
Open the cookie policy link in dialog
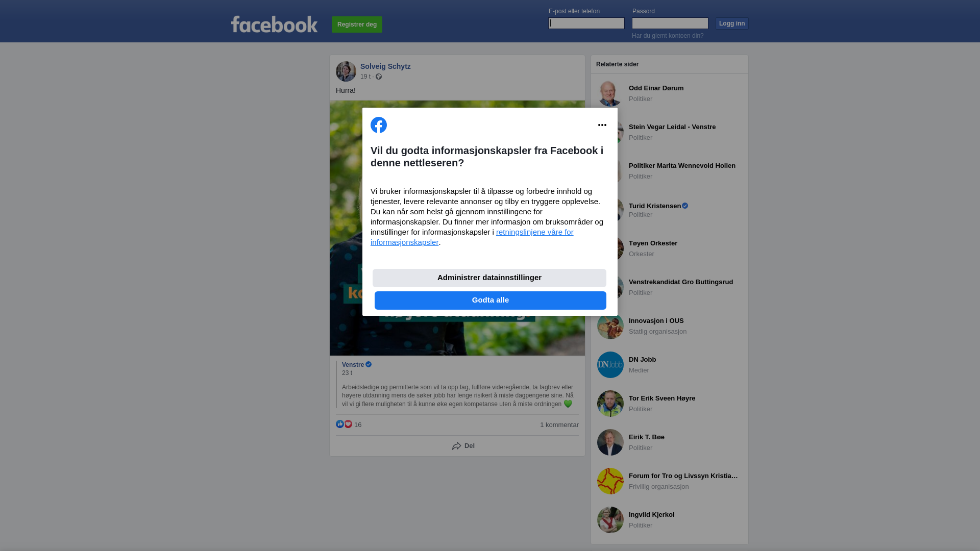pyautogui.click(x=472, y=237)
